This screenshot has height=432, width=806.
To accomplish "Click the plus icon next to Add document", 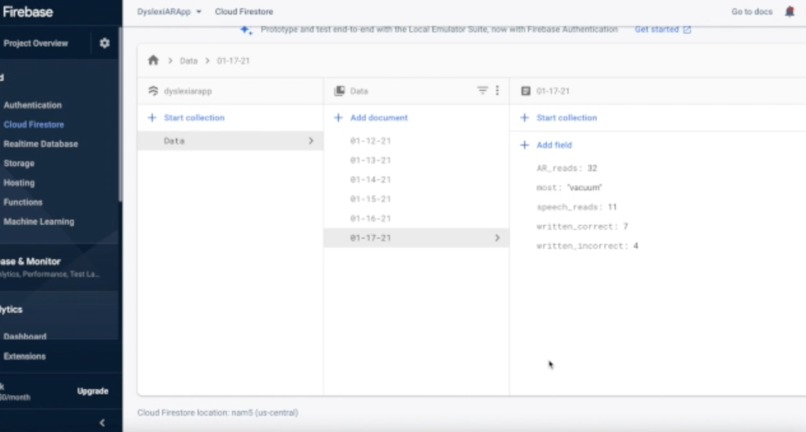I will click(x=338, y=118).
